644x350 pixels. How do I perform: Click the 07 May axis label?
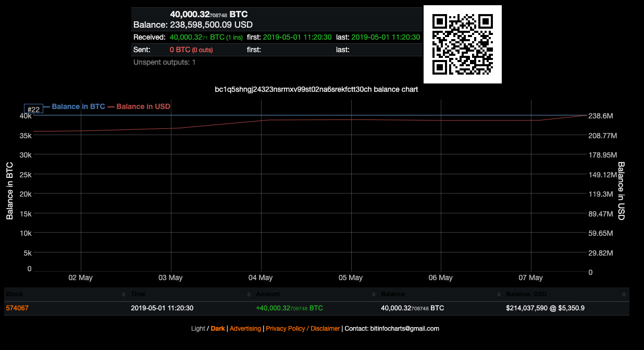531,277
